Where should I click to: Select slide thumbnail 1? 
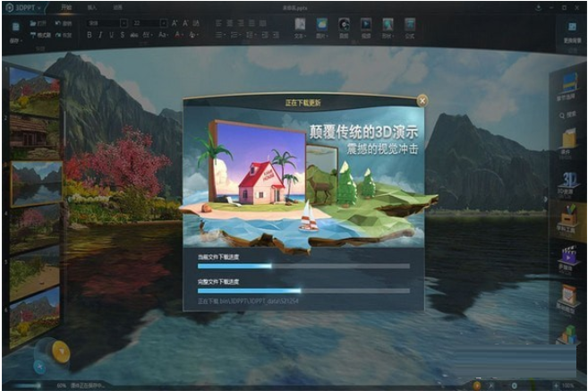[x=35, y=93]
